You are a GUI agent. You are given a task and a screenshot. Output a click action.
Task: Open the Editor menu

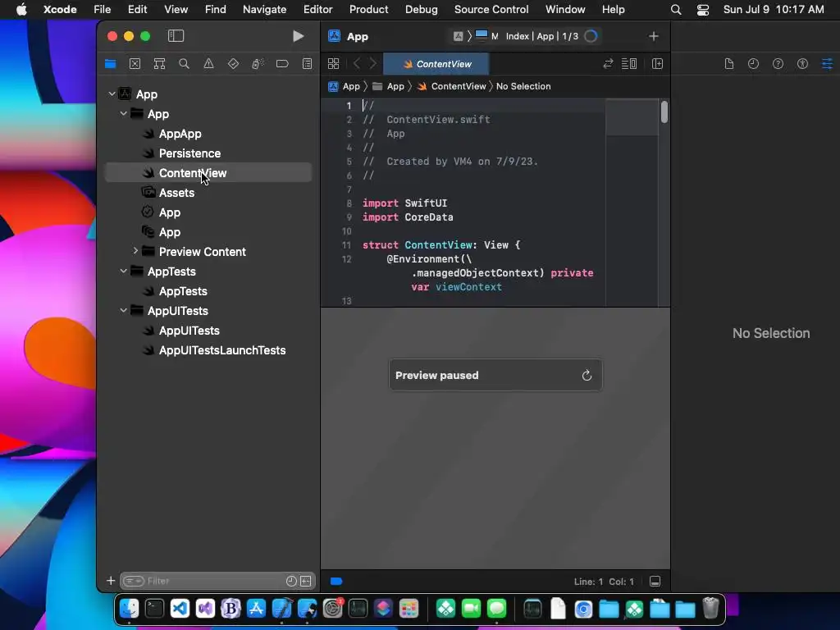click(317, 9)
